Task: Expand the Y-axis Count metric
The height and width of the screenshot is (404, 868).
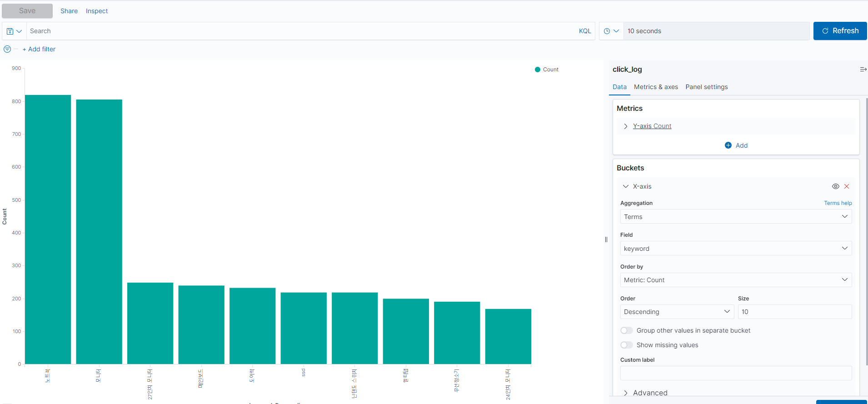Action: coord(626,126)
